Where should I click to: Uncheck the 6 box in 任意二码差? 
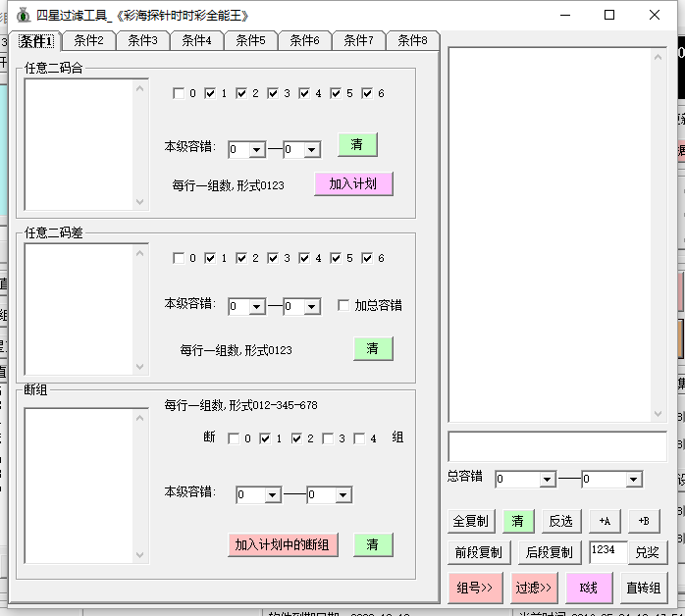367,258
